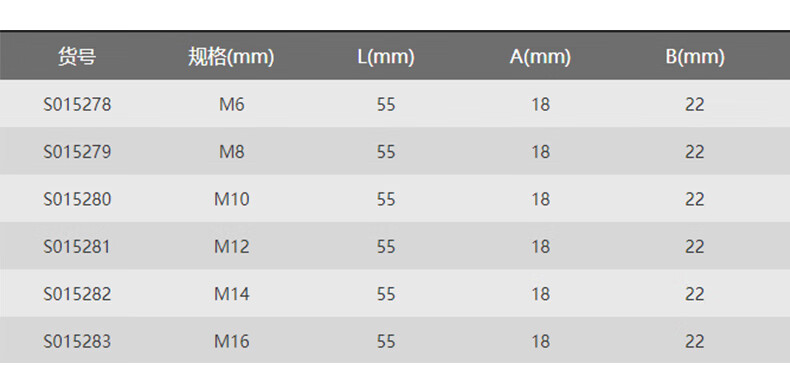Click the L value 55 in S015278 row
The width and height of the screenshot is (790, 384).
pyautogui.click(x=386, y=104)
